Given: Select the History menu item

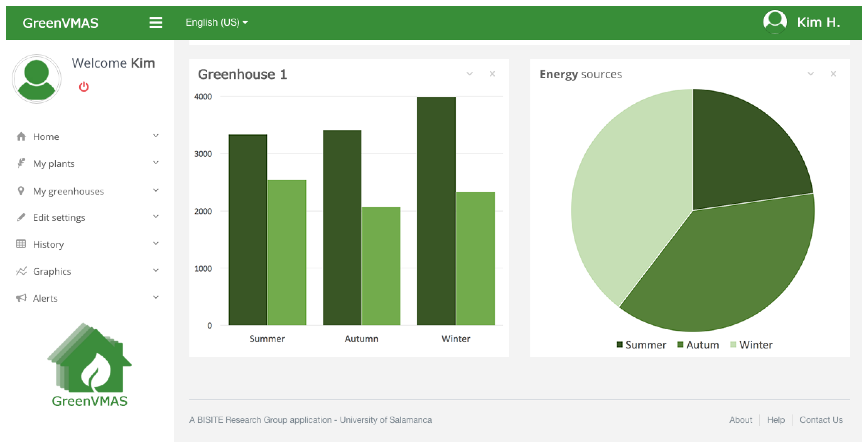Looking at the screenshot, I should (x=48, y=244).
